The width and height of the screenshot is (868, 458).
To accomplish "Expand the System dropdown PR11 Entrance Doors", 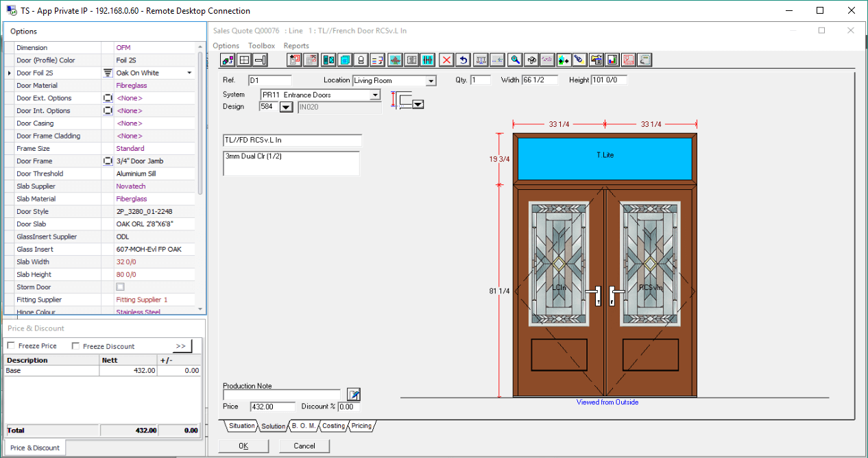I will click(x=375, y=95).
